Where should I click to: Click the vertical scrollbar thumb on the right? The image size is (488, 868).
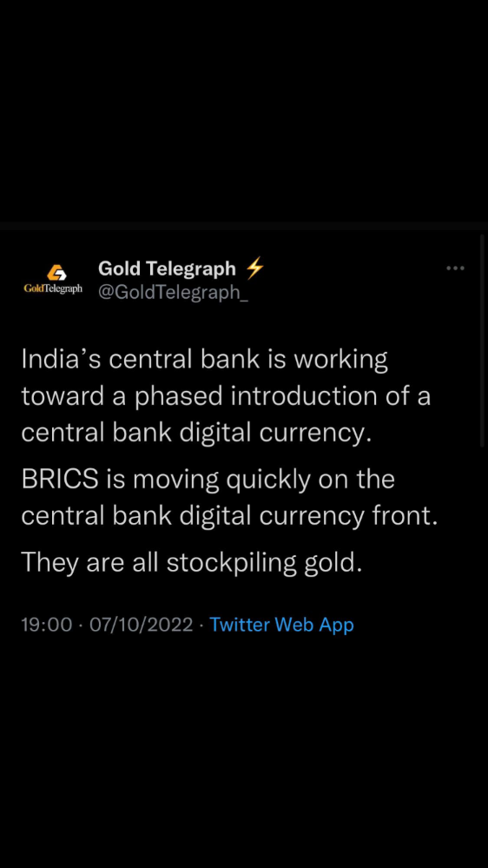482,341
